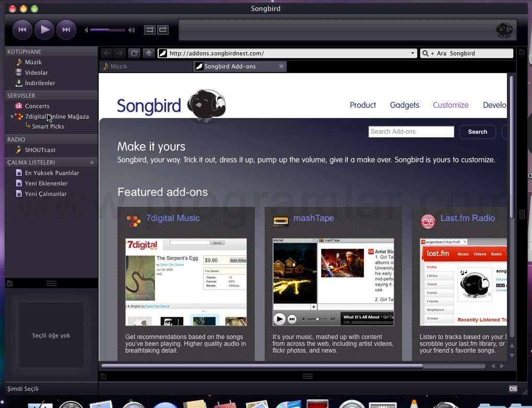Screen dimensions: 532x408
Task: Click the loud speaker volume icon
Action: (132, 30)
